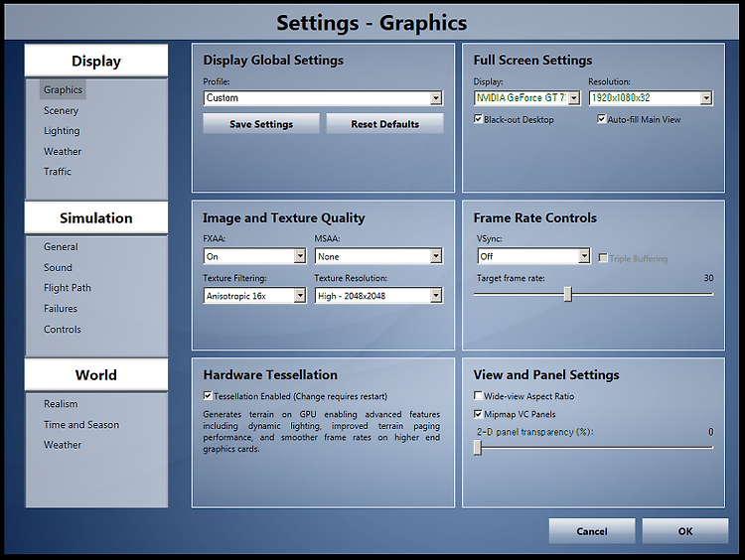Click the Display section header
745x560 pixels.
point(96,61)
